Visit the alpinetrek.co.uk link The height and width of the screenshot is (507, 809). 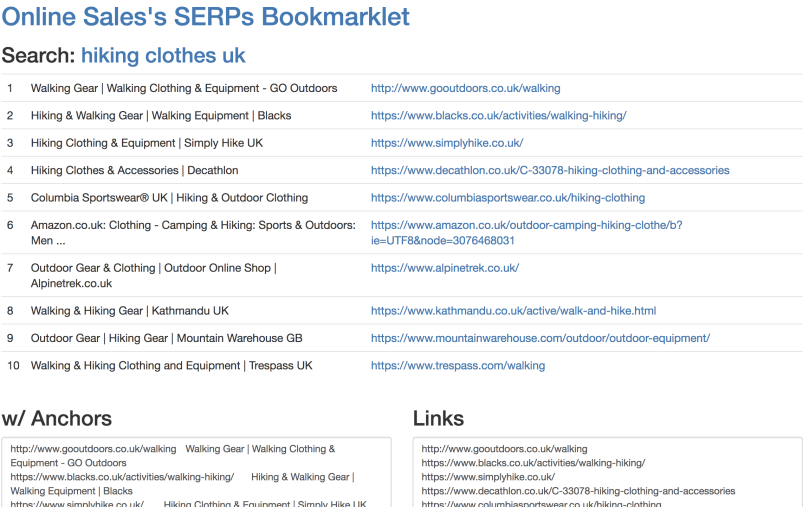pos(445,268)
